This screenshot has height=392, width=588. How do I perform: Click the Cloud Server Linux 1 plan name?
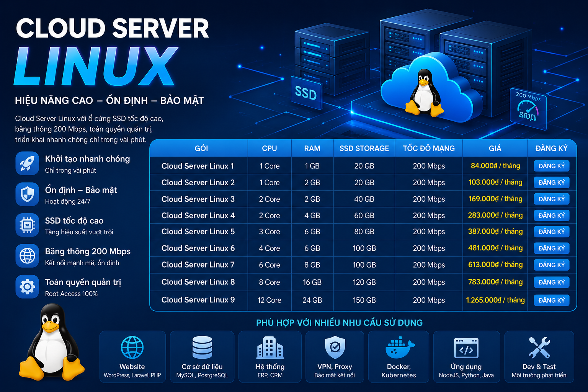coord(198,166)
